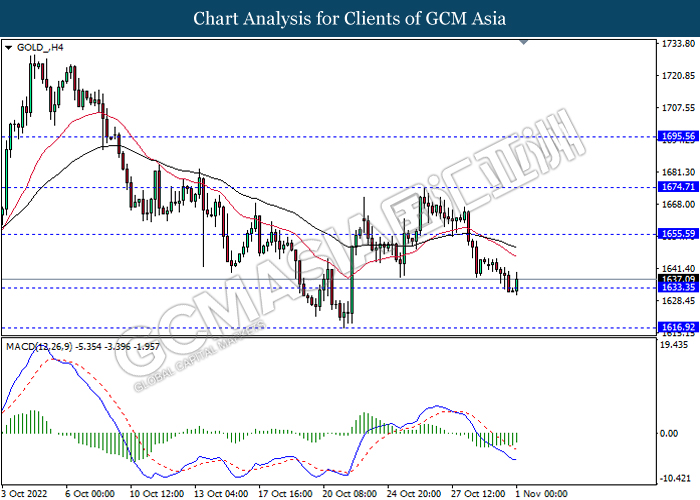Click the 3 Oct 2022 date label
Viewport: 700px width, 500px height.
[25, 494]
